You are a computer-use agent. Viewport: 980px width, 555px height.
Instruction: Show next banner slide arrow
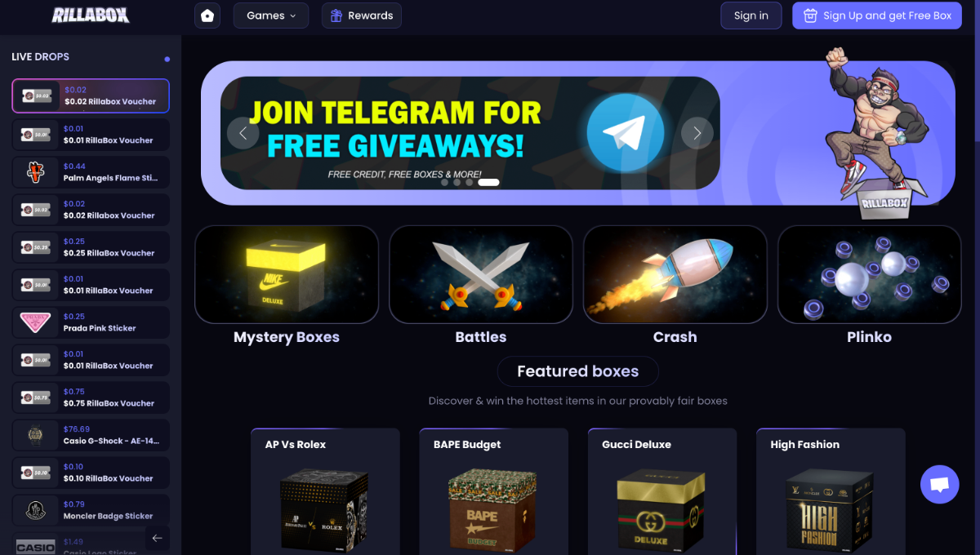click(x=697, y=133)
